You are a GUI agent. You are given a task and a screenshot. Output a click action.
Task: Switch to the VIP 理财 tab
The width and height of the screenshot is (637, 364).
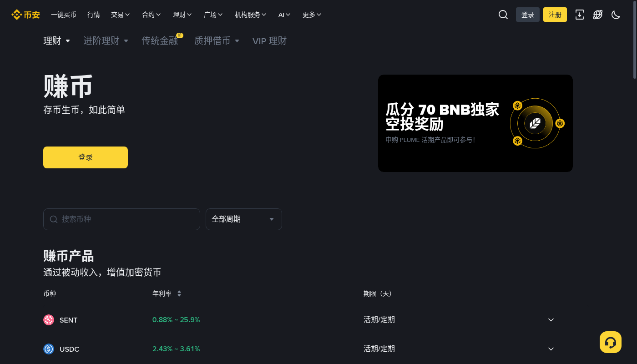[270, 41]
